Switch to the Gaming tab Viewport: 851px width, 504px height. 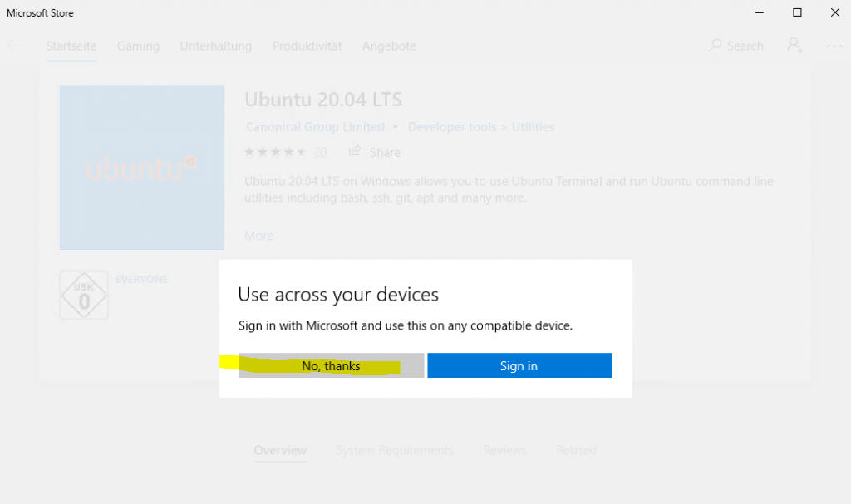pyautogui.click(x=139, y=46)
